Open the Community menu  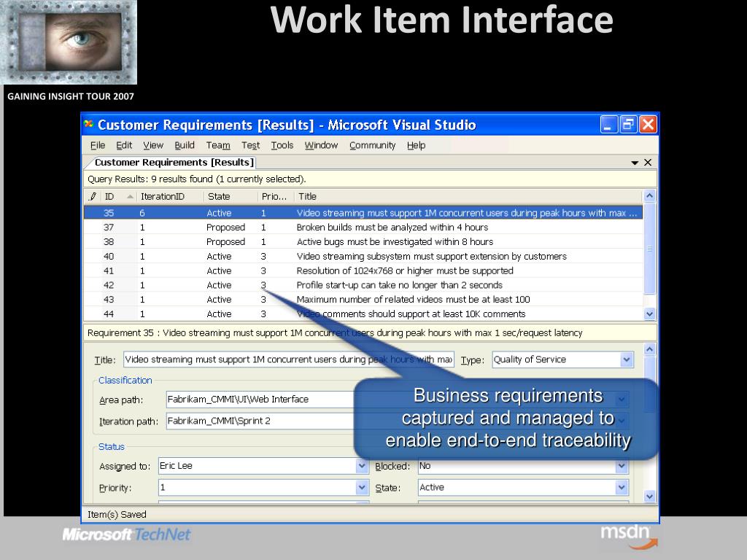pyautogui.click(x=372, y=145)
